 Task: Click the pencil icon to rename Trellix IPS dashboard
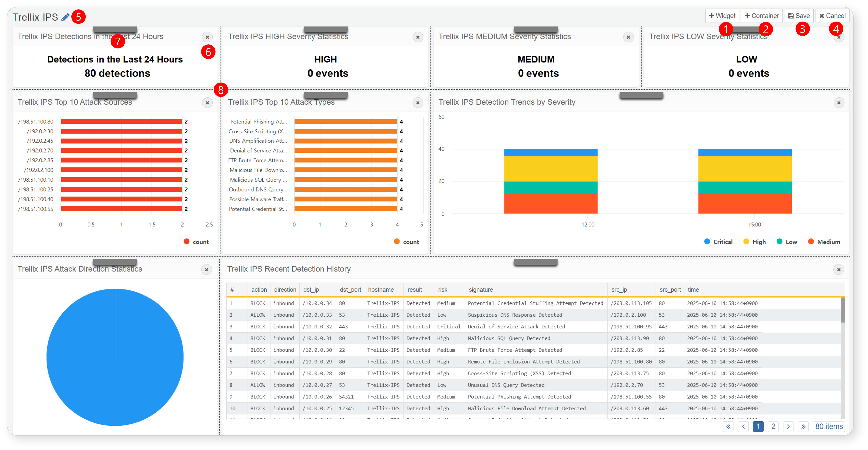click(x=65, y=17)
